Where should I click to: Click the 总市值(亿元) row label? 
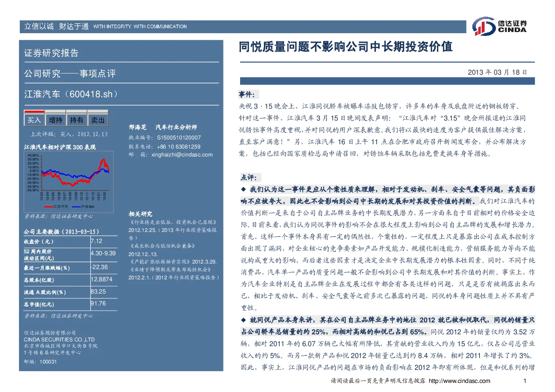(x=39, y=304)
